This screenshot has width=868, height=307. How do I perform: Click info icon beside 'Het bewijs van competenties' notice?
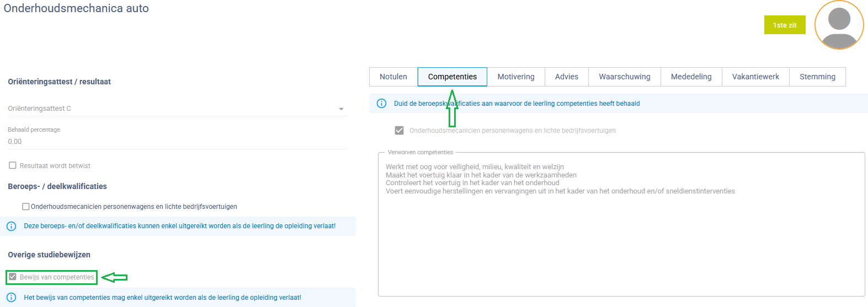click(11, 298)
